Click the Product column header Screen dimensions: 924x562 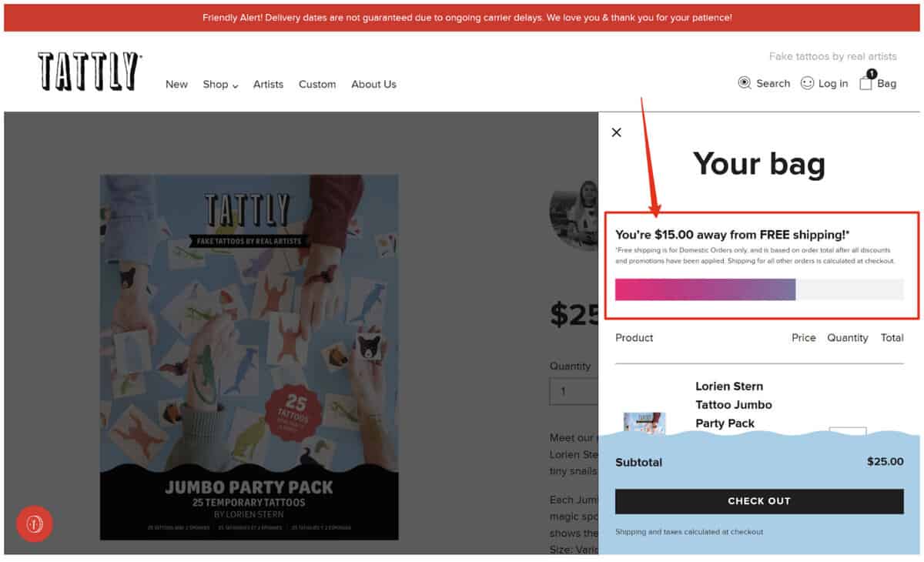pos(634,338)
